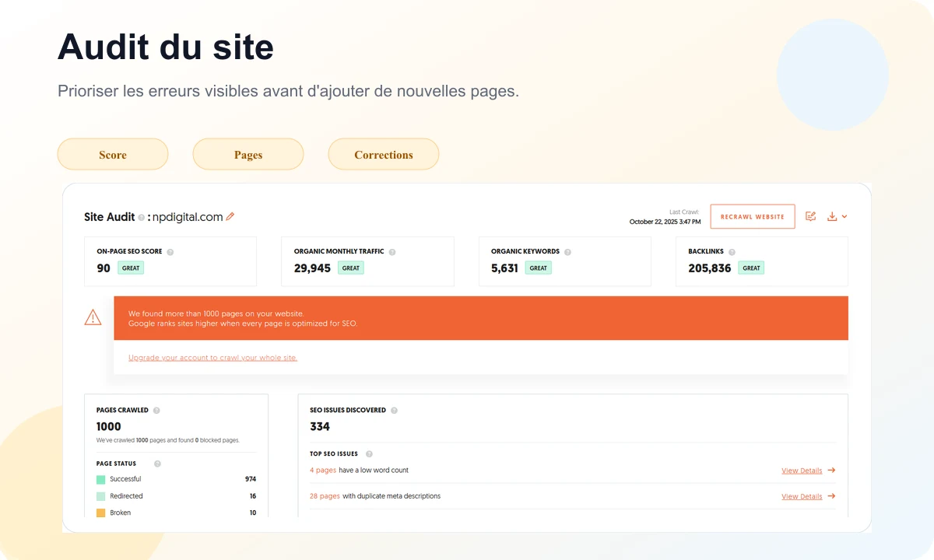Image resolution: width=934 pixels, height=560 pixels.
Task: Click the Last Crawl date October 22, 2025
Action: [665, 222]
